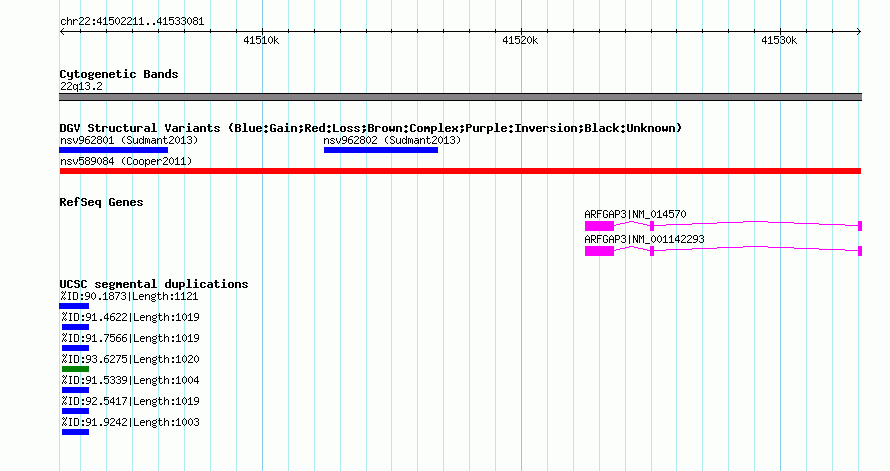Click the blue bar under %ID:90.1873|Length:1121

click(74, 306)
